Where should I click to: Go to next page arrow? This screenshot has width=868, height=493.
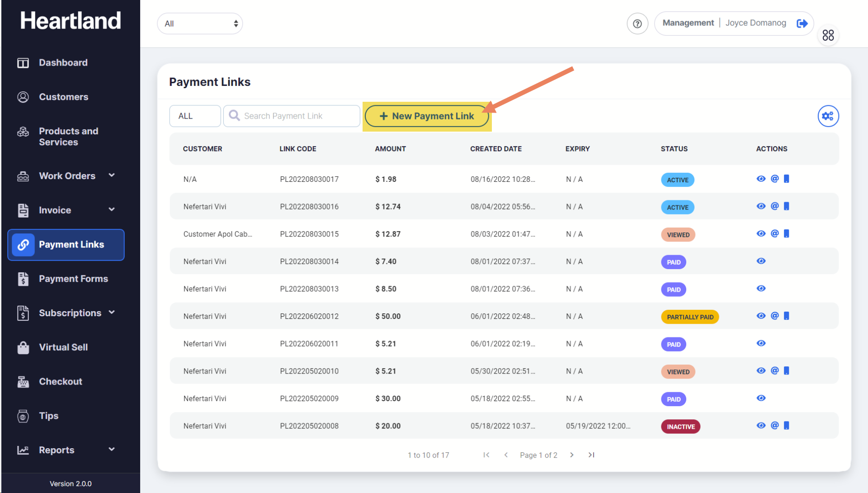[571, 455]
